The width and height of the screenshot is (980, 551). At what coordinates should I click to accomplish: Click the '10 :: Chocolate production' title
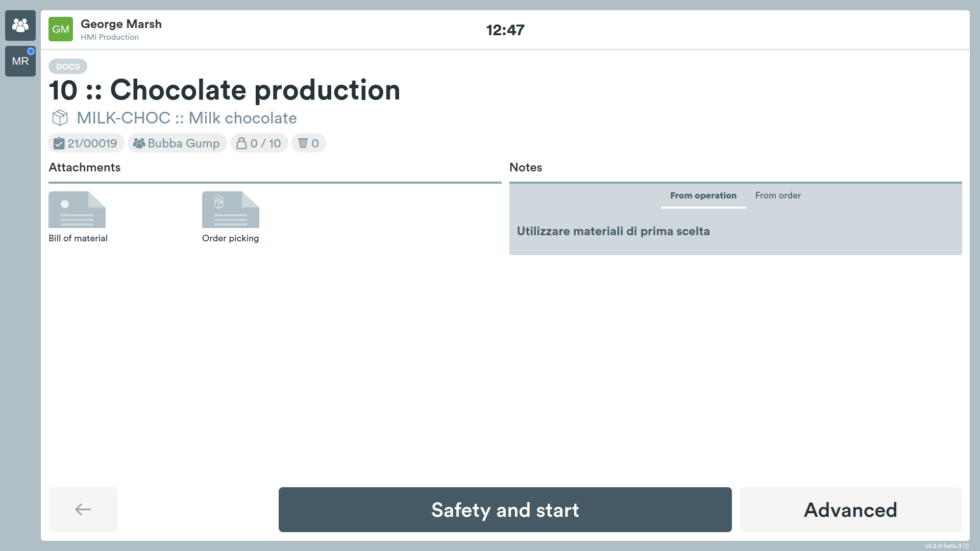[225, 90]
